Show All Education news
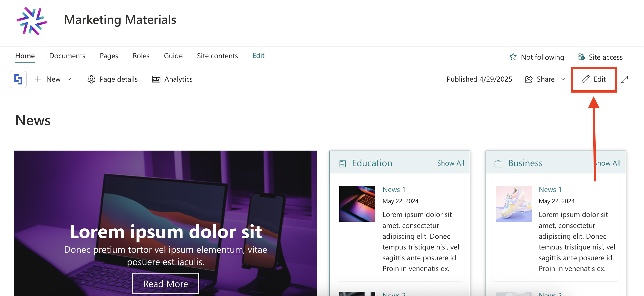This screenshot has height=296, width=644. tap(451, 163)
